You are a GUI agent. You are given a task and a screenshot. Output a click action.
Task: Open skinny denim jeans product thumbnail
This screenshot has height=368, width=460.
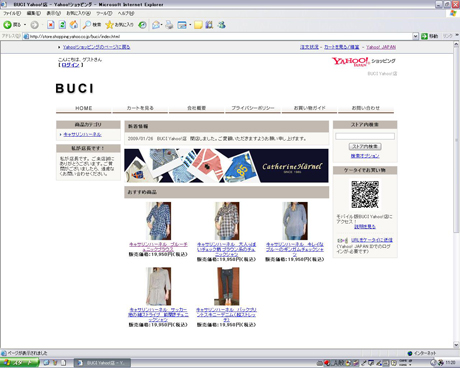coord(227,286)
